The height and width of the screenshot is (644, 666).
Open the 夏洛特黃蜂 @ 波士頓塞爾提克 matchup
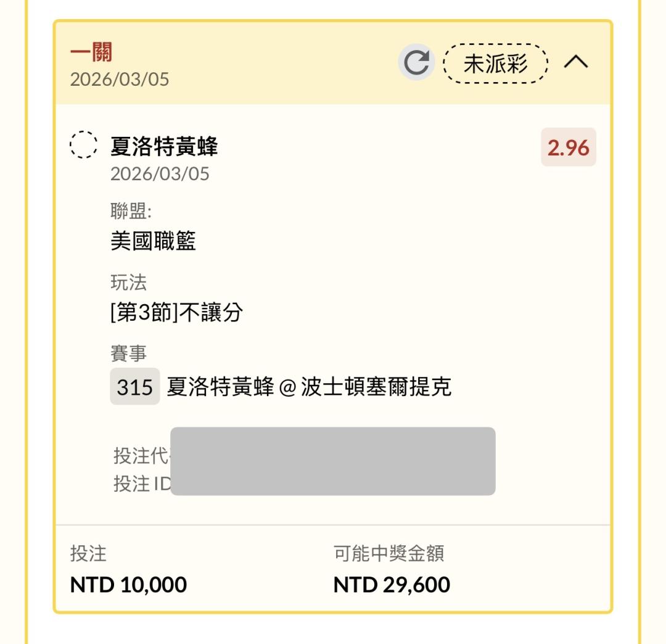pyautogui.click(x=309, y=387)
